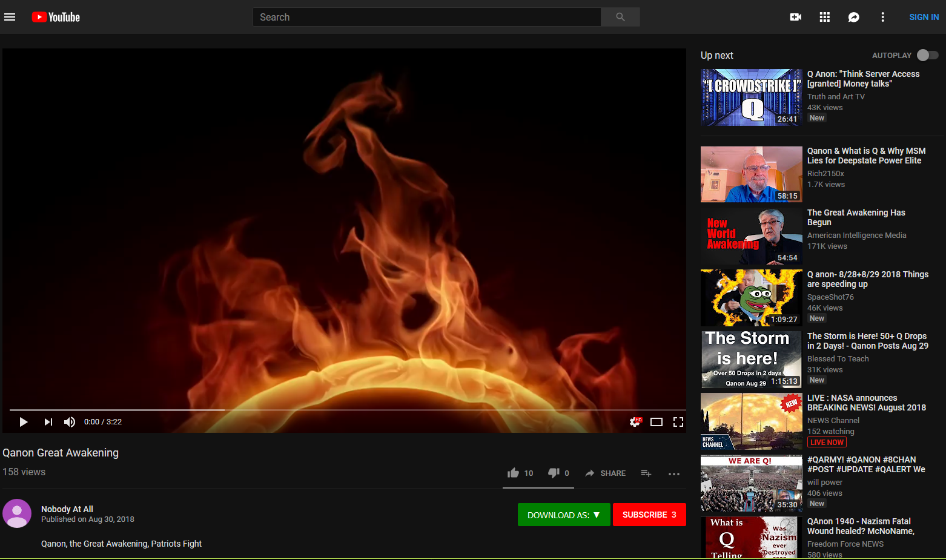946x560 pixels.
Task: Play the video
Action: coord(23,422)
